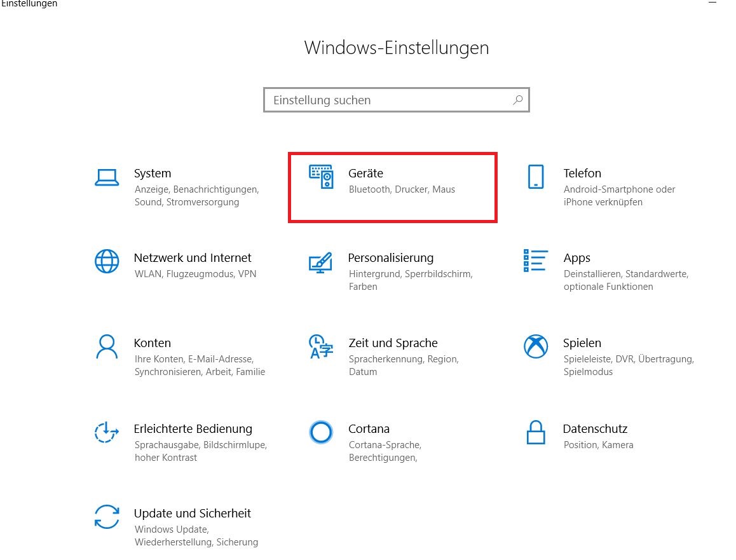Click 'Bluetooth, Drucker, Maus' description
This screenshot has height=560, width=736.
pos(402,189)
